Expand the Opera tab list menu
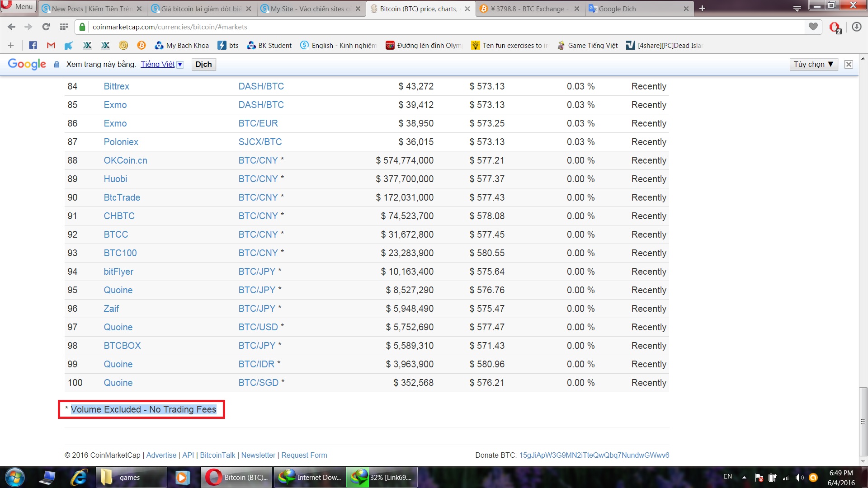Viewport: 868px width, 488px height. tap(797, 8)
